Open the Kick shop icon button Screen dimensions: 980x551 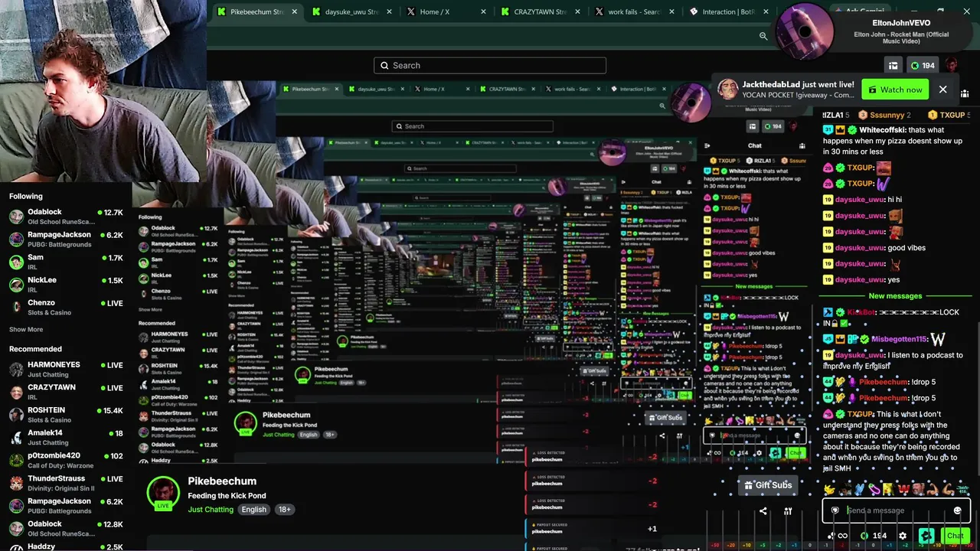[893, 66]
